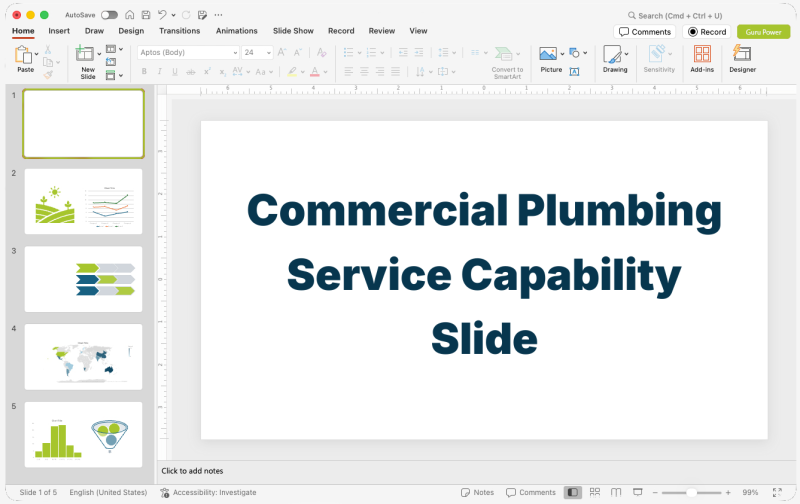Click the Comments button at top right
The image size is (800, 504).
point(645,32)
